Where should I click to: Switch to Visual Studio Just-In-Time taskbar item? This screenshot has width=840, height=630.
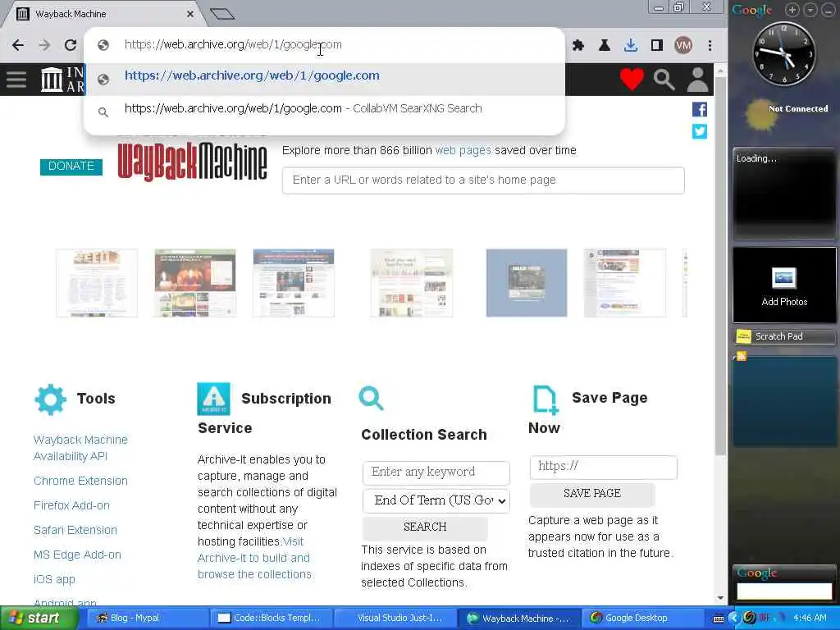point(395,619)
